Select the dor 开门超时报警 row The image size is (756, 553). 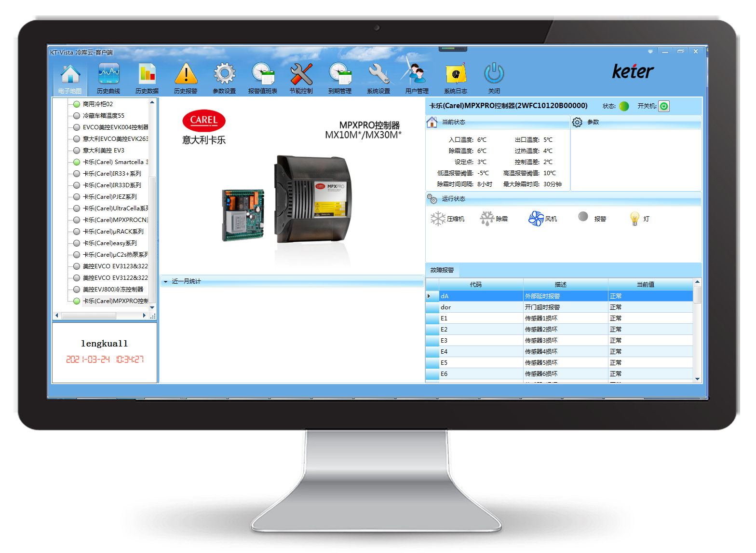point(560,307)
